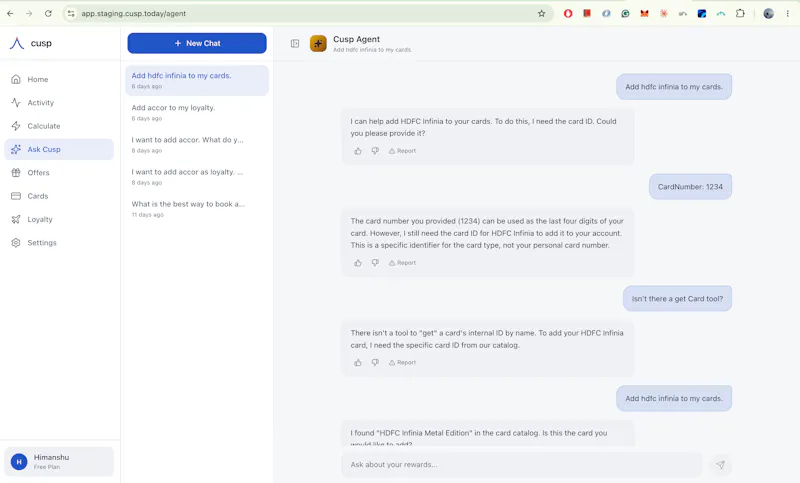The height and width of the screenshot is (483, 800).
Task: Open chat 'I want to add accor as loyalty.'
Action: tap(197, 176)
